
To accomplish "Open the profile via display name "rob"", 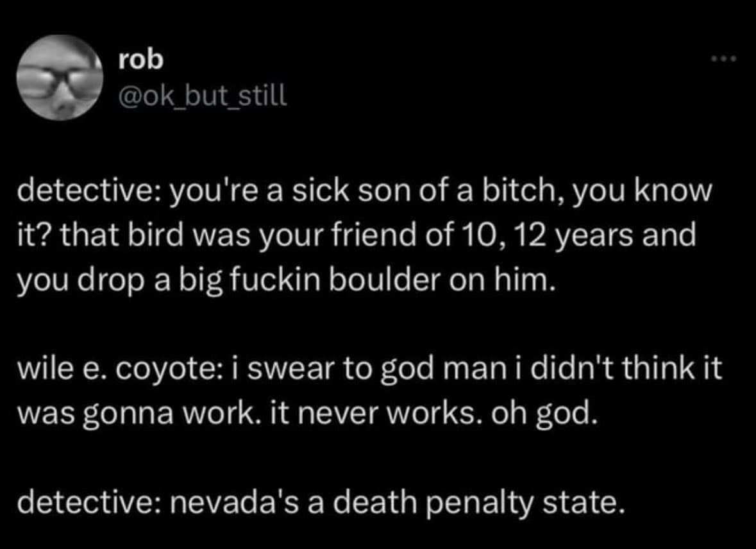I will (x=142, y=60).
